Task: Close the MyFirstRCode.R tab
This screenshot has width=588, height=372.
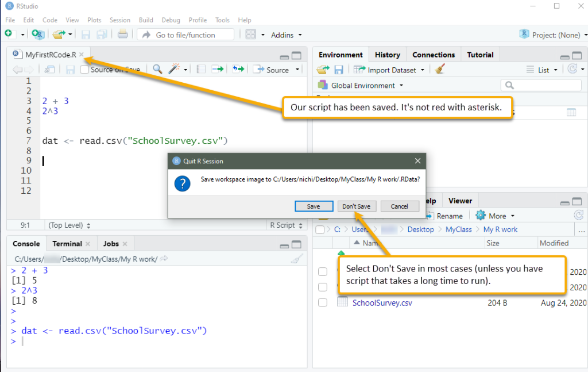Action: (x=82, y=55)
